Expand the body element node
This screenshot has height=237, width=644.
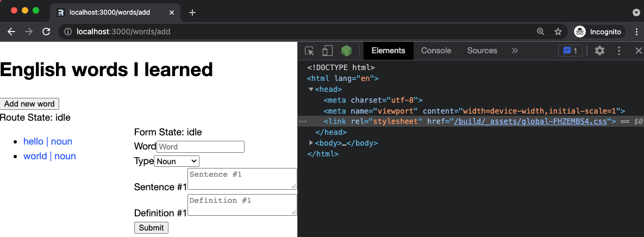pyautogui.click(x=311, y=143)
